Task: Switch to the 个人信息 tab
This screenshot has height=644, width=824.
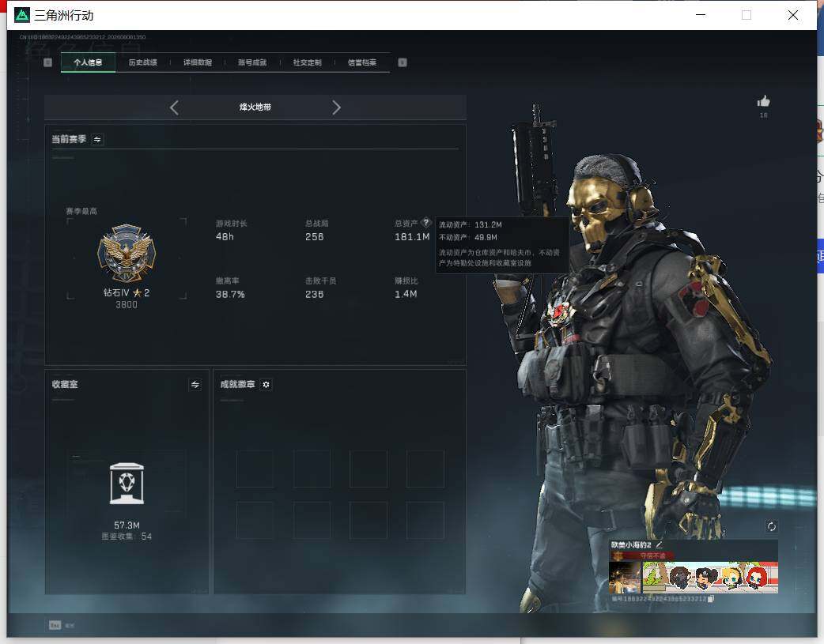Action: (88, 62)
